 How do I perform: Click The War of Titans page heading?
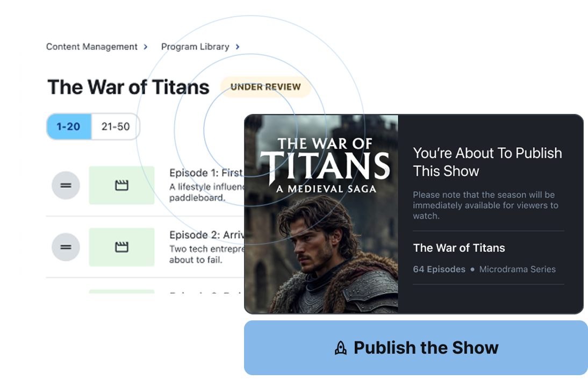(128, 87)
